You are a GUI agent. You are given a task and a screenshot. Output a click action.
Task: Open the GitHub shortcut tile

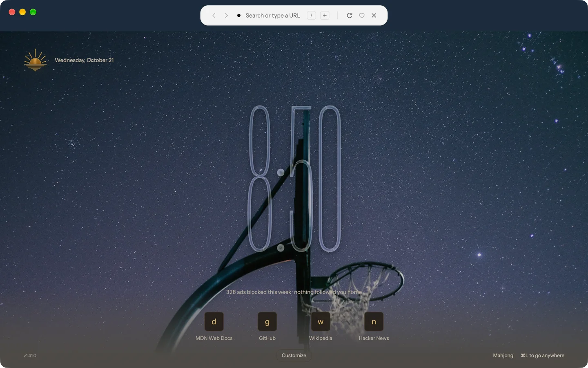267,322
